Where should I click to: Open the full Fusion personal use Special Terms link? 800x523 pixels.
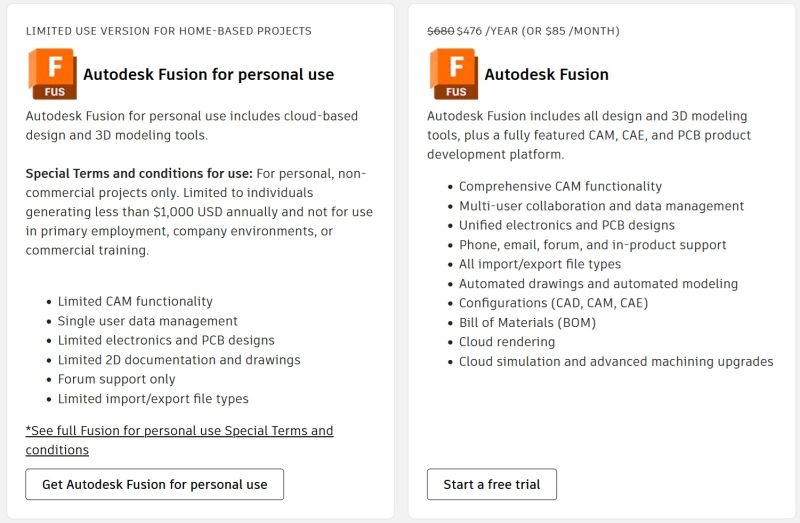179,440
